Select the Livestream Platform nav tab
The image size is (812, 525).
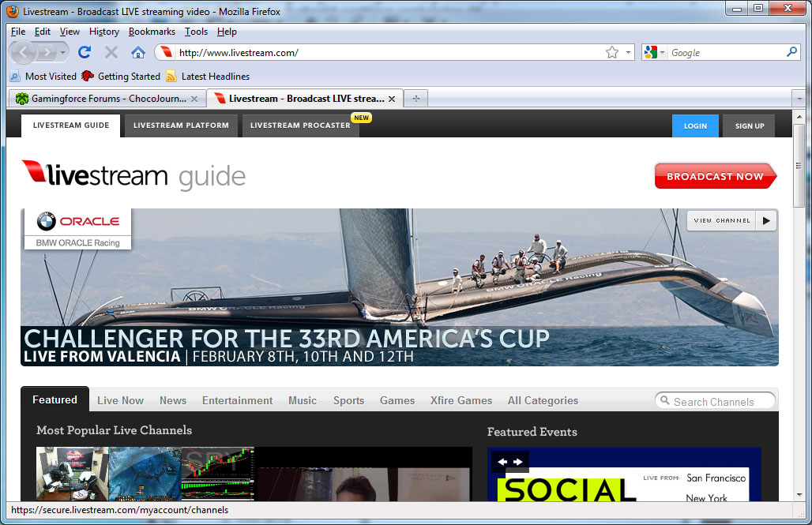click(181, 126)
